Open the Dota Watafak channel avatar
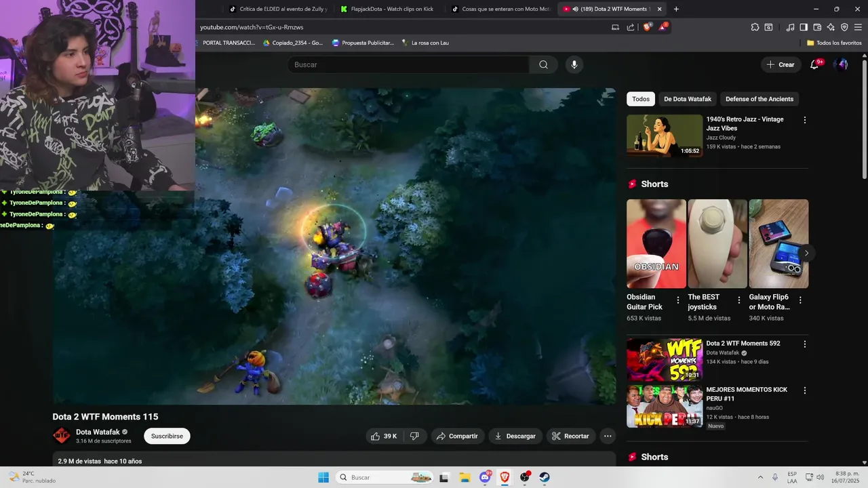This screenshot has height=488, width=868. click(62, 436)
